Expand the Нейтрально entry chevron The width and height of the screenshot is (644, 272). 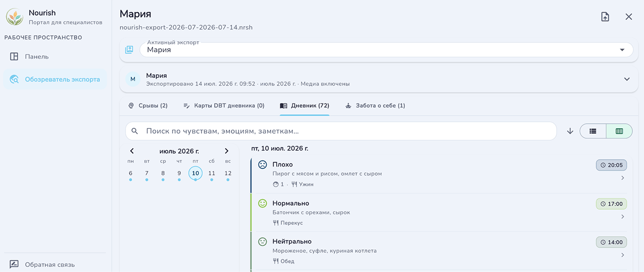point(622,255)
